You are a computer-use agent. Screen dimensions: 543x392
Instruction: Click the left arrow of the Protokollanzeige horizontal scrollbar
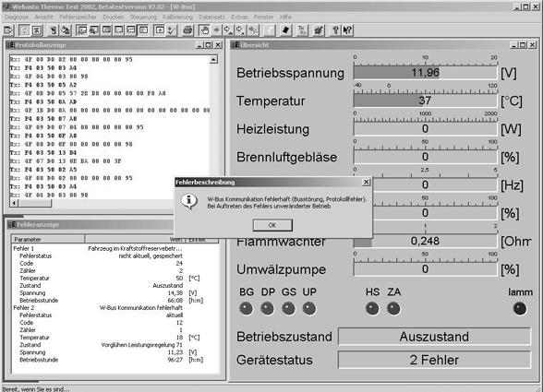tap(14, 203)
